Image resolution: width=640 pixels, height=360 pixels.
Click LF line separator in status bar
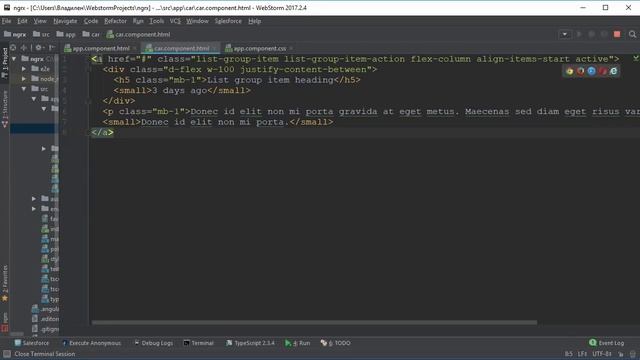click(x=582, y=354)
